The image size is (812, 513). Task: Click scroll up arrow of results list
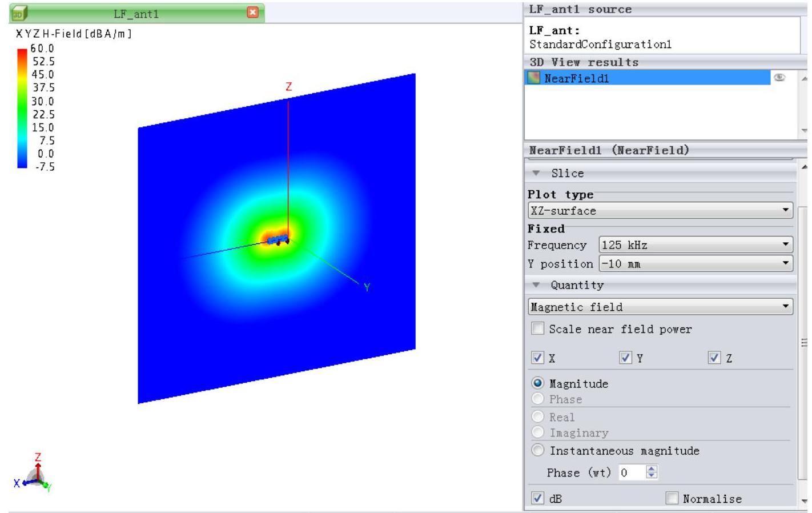point(804,78)
